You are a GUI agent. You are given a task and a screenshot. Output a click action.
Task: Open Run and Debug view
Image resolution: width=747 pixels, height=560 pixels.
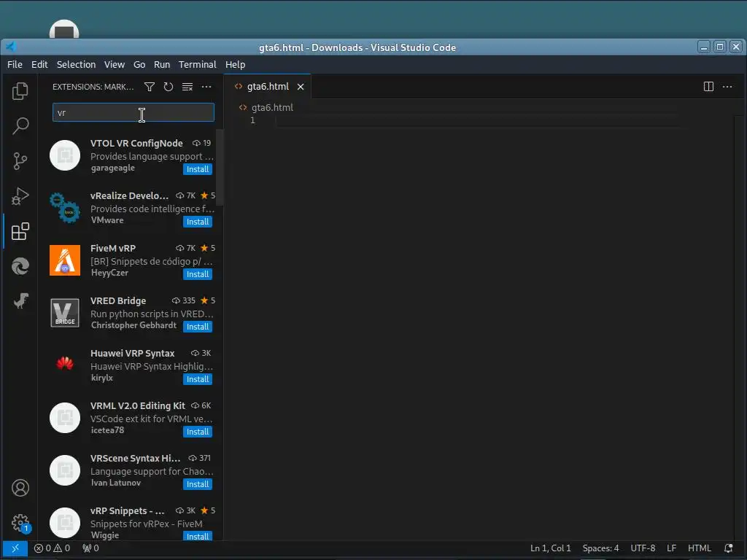pos(20,195)
